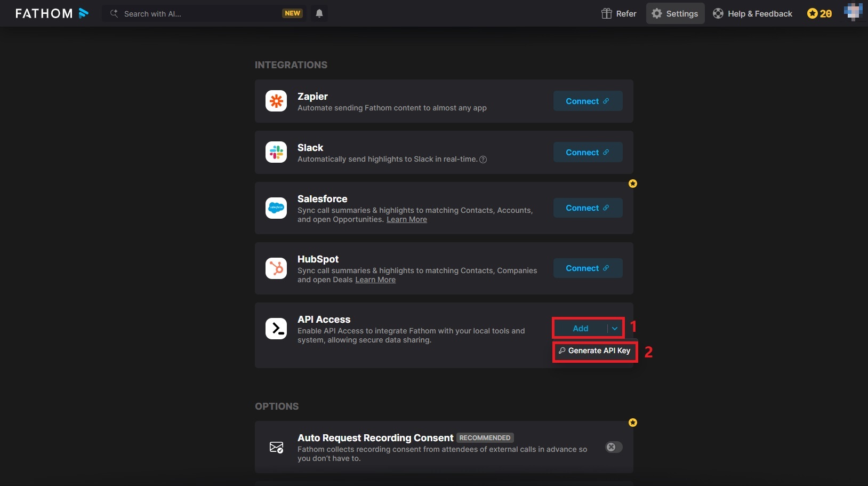This screenshot has width=868, height=486.
Task: Expand the Add button dropdown arrow
Action: click(x=615, y=329)
